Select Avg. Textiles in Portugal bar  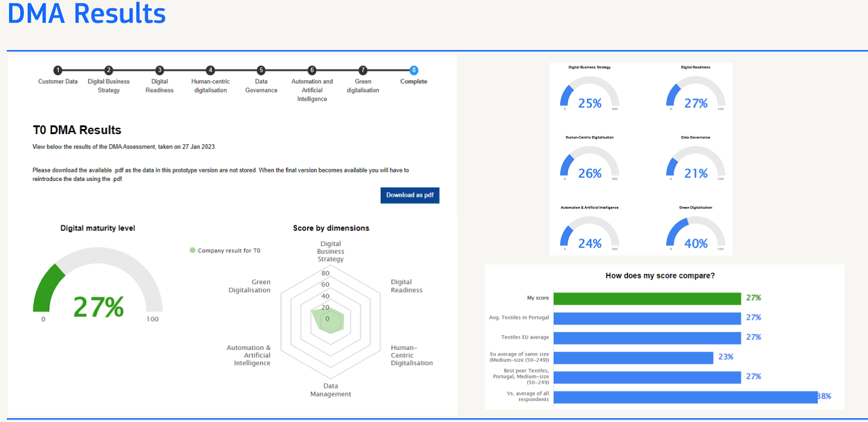(x=646, y=318)
